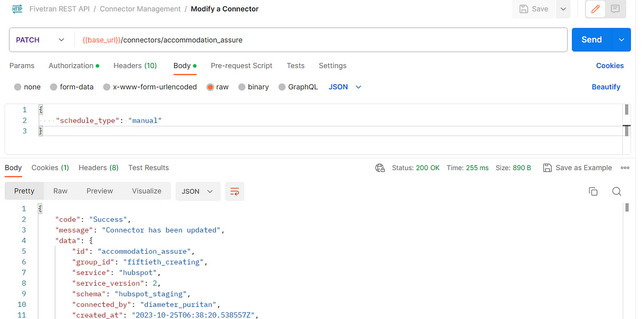Click the created_at timestamp value
This screenshot has width=644, height=319.
click(x=193, y=316)
